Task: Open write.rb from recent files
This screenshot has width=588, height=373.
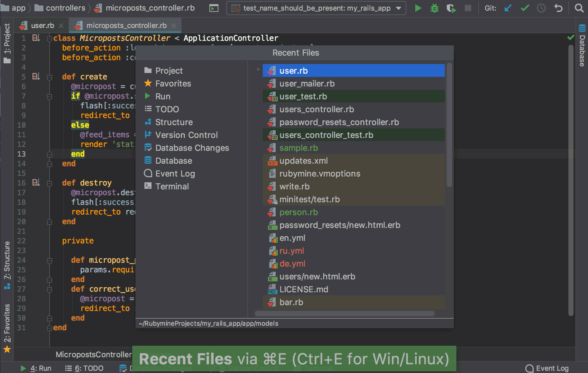Action: 354,186
